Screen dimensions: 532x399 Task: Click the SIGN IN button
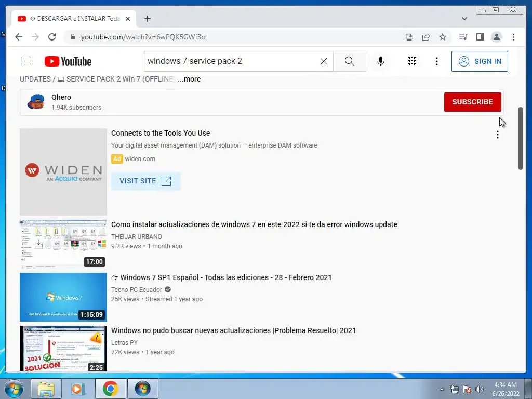pos(480,61)
